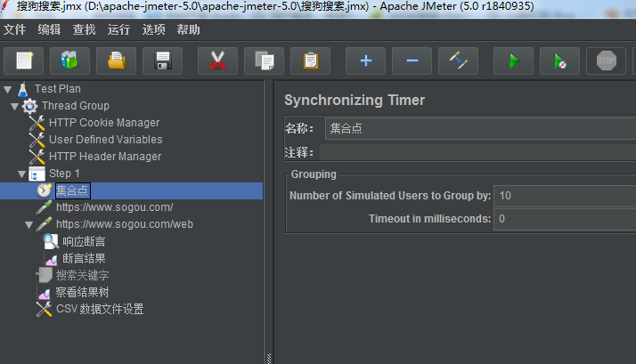Open the 文件 menu
Screen dimensions: 636x364
[x=14, y=29]
